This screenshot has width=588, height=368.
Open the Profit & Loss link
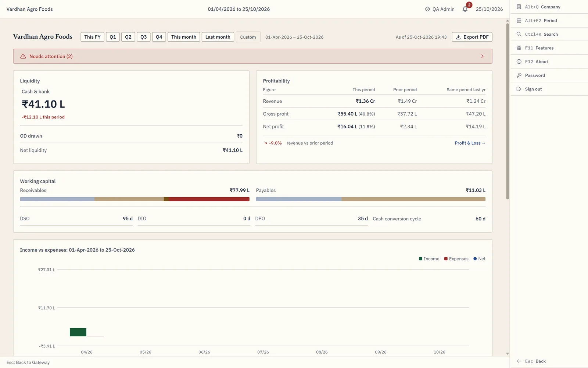(470, 143)
